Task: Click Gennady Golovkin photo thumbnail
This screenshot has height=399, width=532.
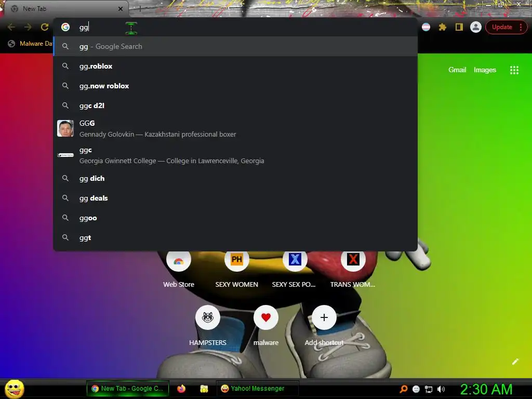Action: coord(65,128)
